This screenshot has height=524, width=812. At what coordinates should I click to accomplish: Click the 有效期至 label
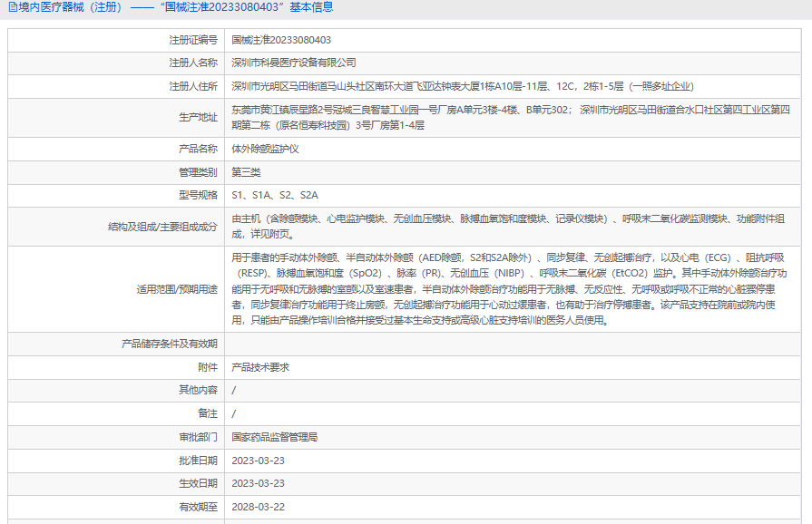[199, 507]
